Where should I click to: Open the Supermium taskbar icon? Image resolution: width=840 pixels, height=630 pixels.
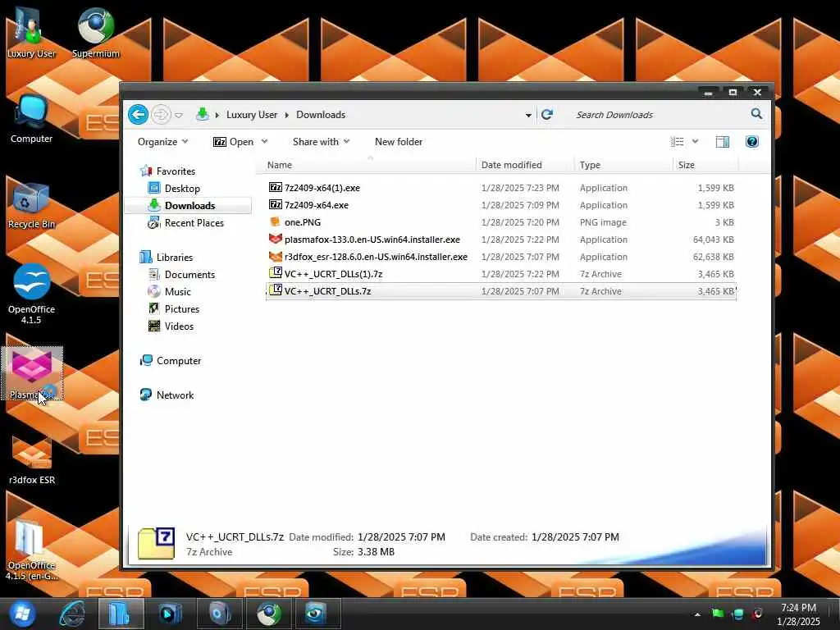point(269,614)
